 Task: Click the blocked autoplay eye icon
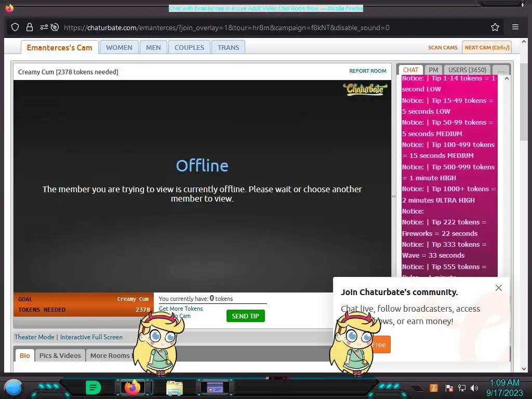click(x=55, y=27)
